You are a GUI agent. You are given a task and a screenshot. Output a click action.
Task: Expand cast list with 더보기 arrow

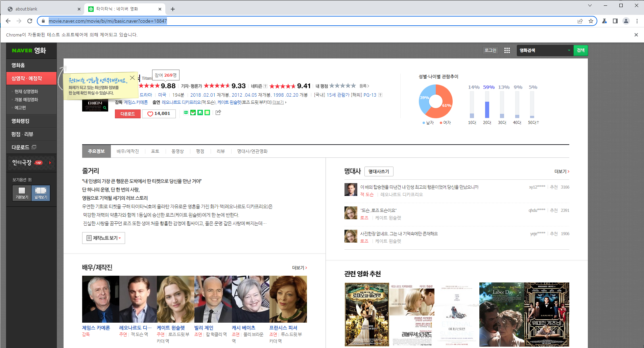tap(280, 102)
